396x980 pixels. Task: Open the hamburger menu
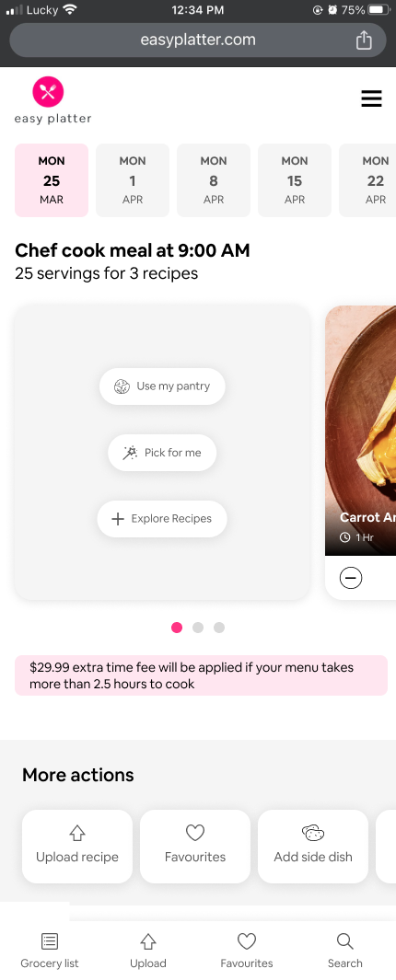[371, 98]
